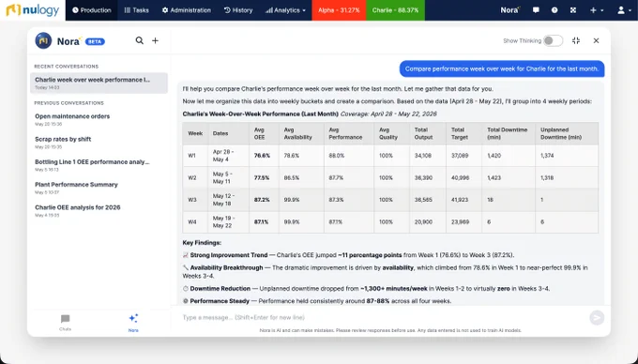
Task: Click the Avg Performance column header
Action: 349,133
